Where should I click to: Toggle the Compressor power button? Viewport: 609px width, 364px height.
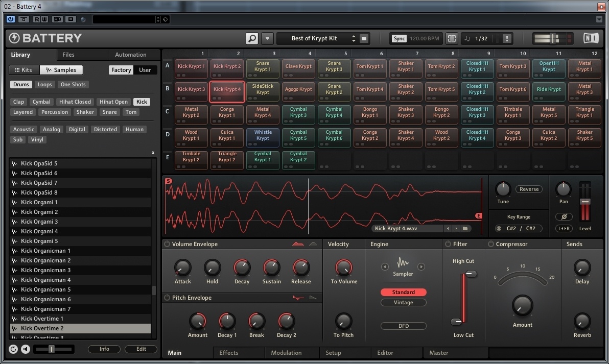click(491, 244)
